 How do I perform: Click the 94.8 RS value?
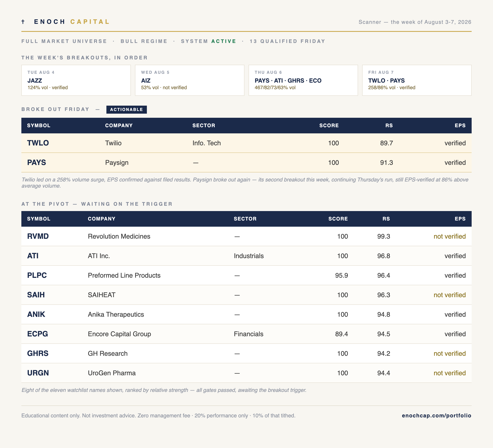coord(384,315)
